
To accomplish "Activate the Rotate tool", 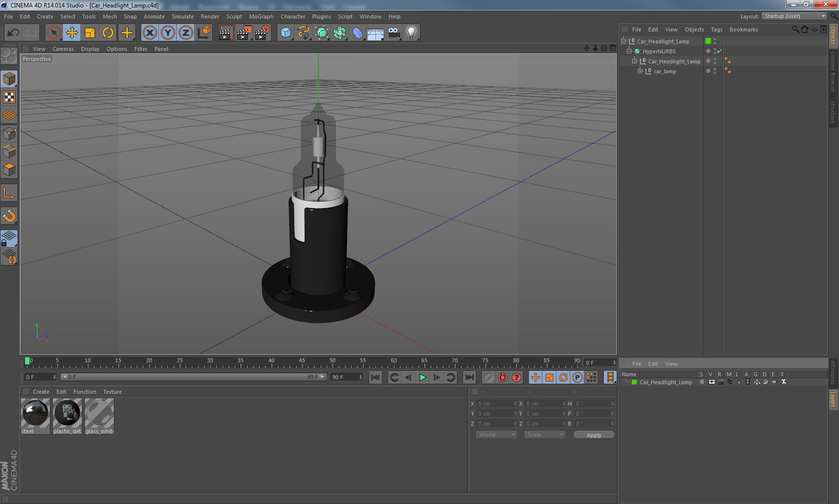I will click(x=108, y=33).
